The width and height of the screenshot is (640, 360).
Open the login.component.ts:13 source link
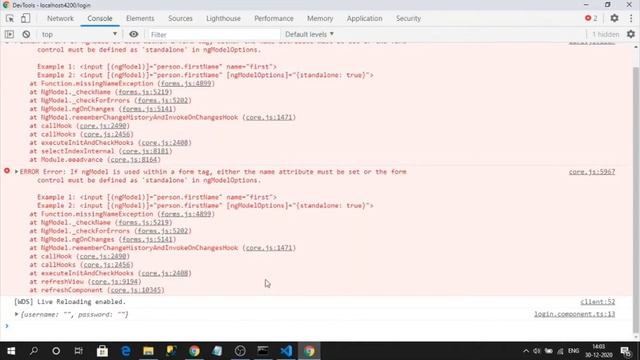point(574,314)
